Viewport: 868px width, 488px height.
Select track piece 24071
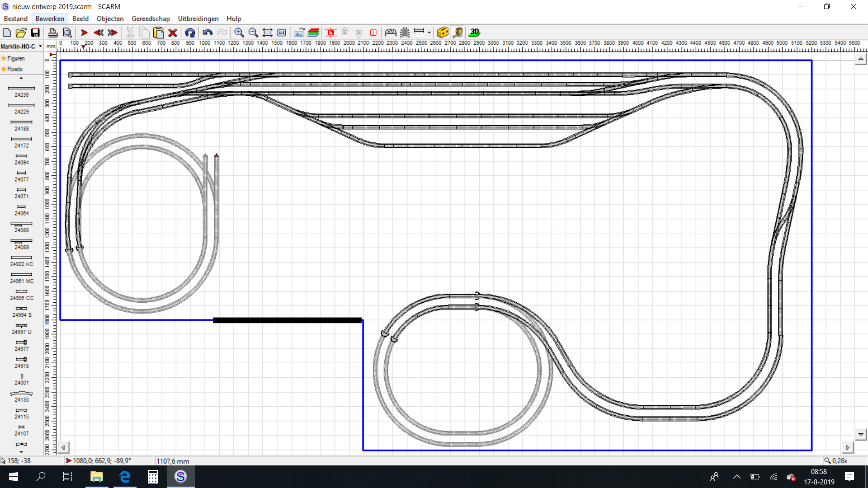[x=21, y=193]
